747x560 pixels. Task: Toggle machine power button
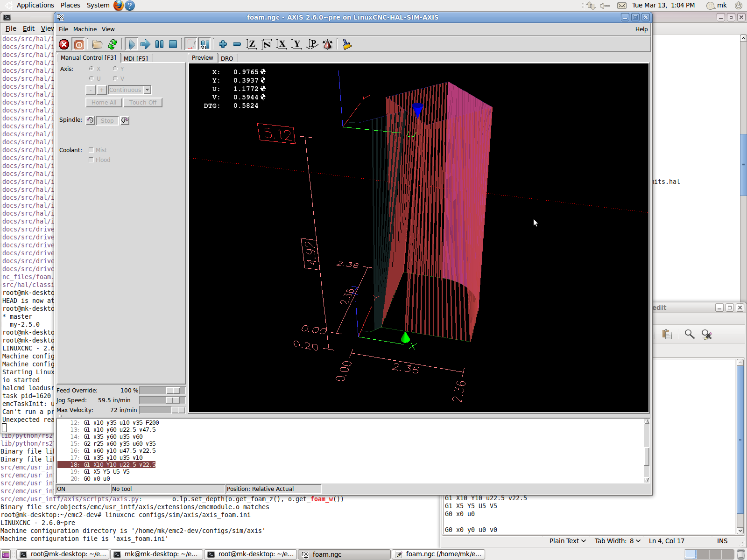pyautogui.click(x=79, y=44)
